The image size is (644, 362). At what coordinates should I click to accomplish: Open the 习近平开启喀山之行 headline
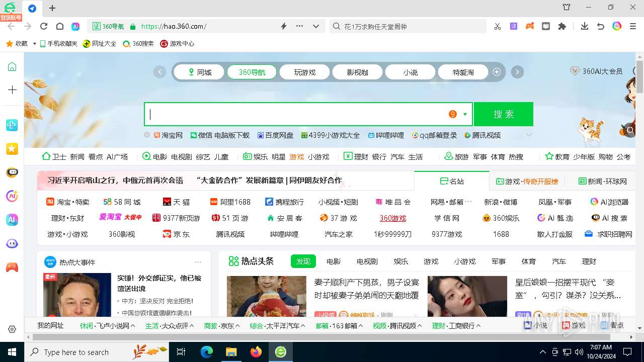coord(115,180)
